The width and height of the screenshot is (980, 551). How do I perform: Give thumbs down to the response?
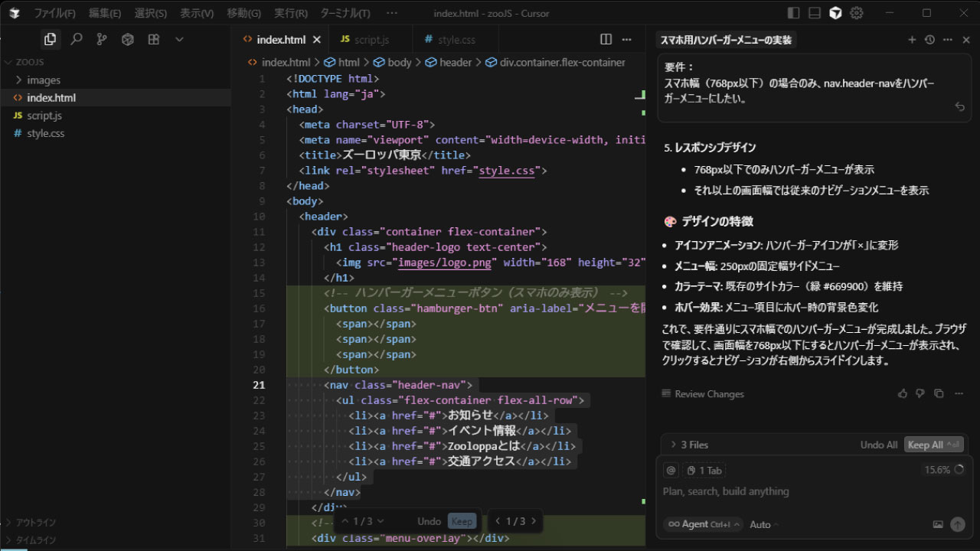[x=920, y=393]
